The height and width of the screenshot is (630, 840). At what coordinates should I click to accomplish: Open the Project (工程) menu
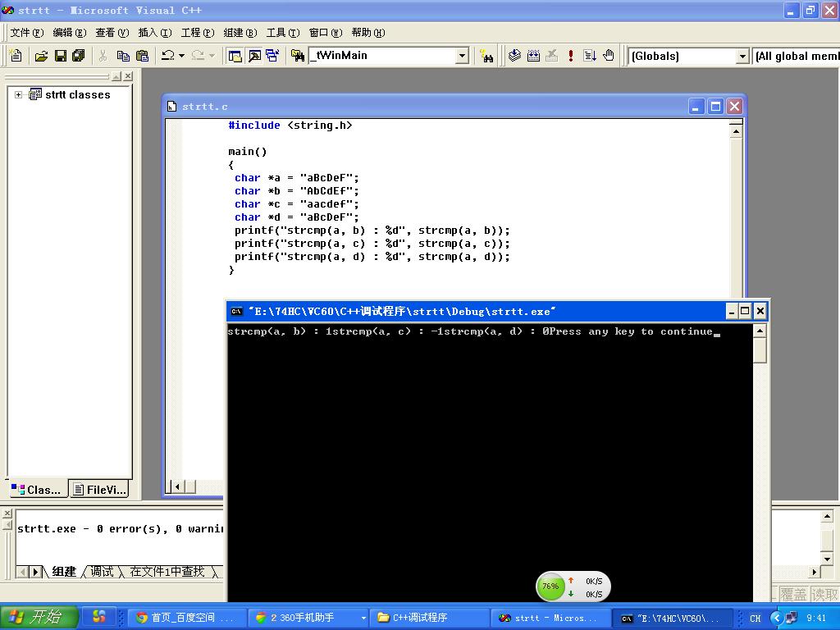[198, 33]
